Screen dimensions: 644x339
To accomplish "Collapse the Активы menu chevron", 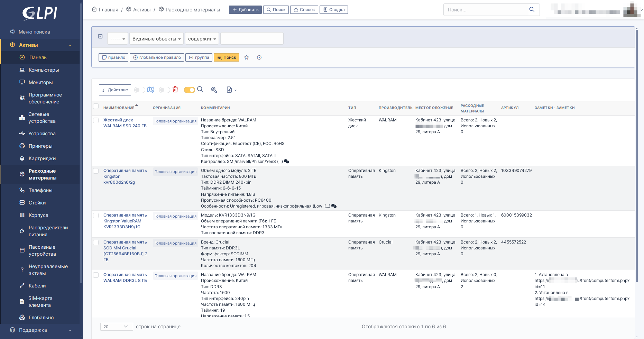I will [x=70, y=45].
